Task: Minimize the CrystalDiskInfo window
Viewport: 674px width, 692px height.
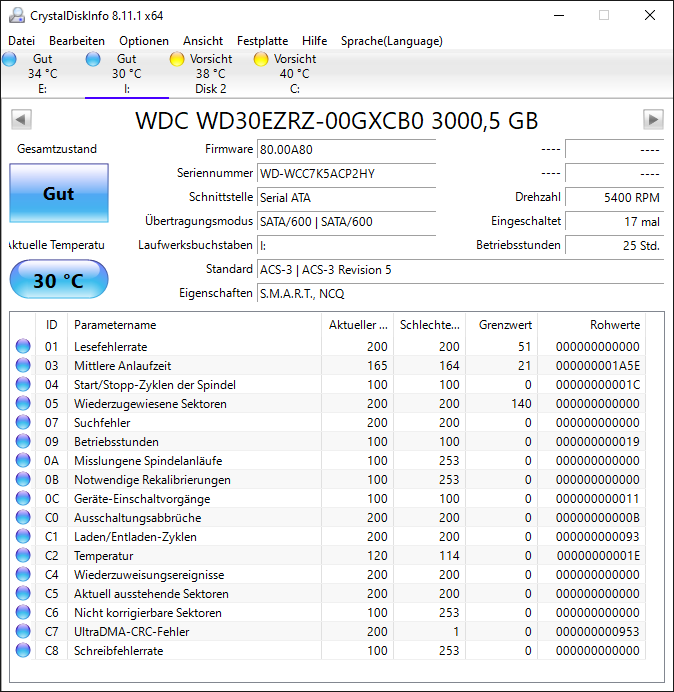Action: point(559,15)
